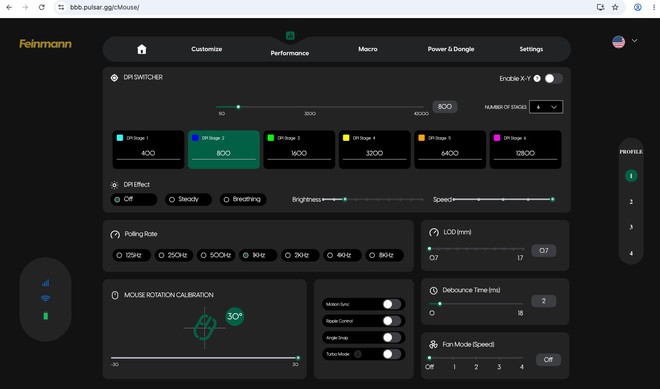Click the Mouse Rotation Calibration mouse icon
Screen dimensions: 660x389
tap(115, 295)
